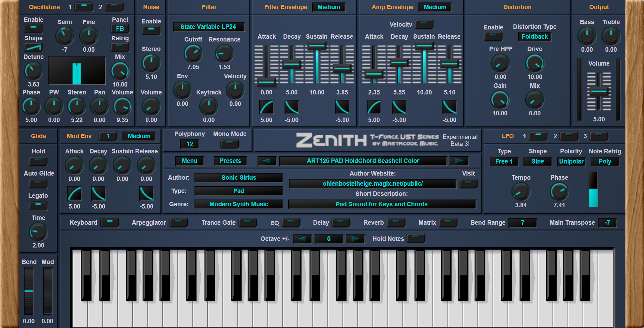
Task: Click the Glide Time knob
Action: (x=38, y=232)
